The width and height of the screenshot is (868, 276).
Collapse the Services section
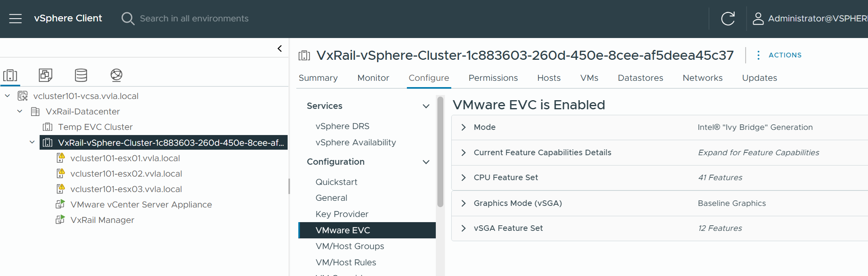point(426,106)
